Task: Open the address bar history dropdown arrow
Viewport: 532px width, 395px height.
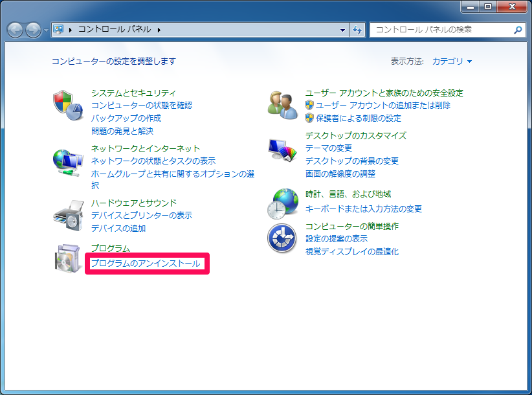Action: tap(343, 30)
